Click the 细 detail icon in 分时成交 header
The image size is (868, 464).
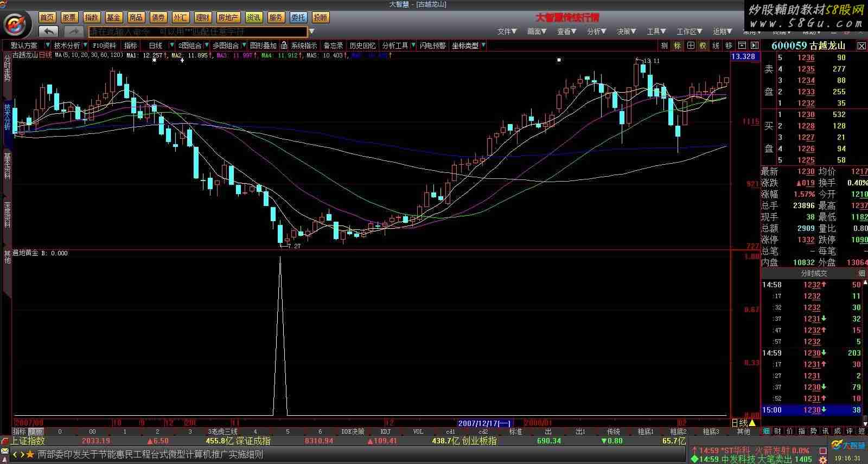(x=861, y=273)
